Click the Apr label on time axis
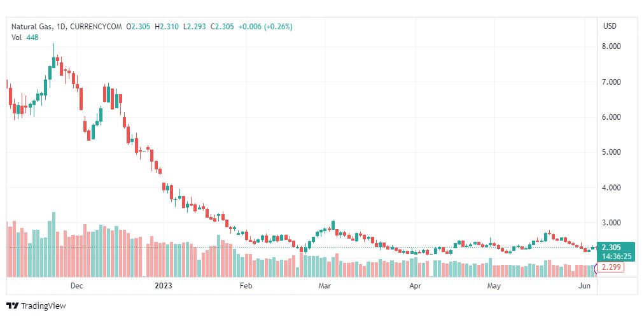Image resolution: width=644 pixels, height=317 pixels. [x=416, y=286]
